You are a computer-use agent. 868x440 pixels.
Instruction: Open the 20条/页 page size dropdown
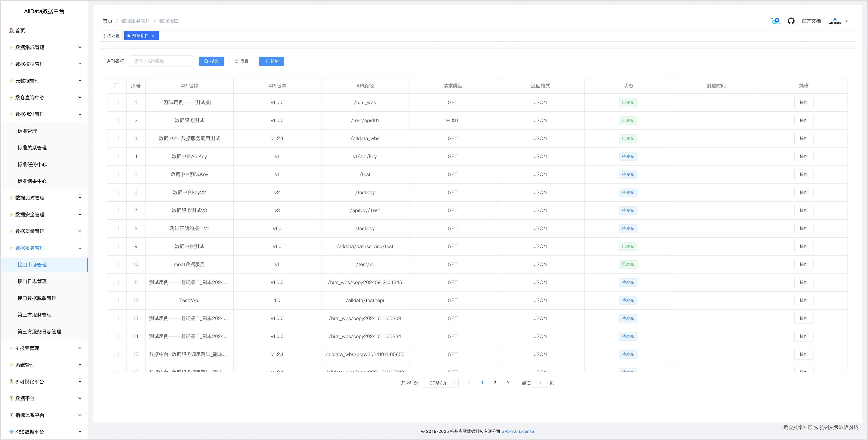coord(441,383)
